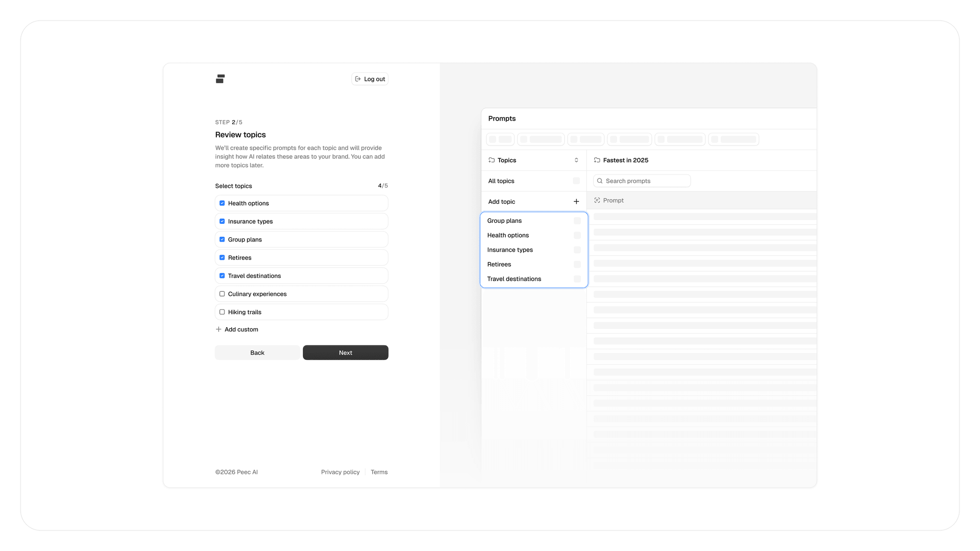Expand the Topics sort chevron

(576, 160)
